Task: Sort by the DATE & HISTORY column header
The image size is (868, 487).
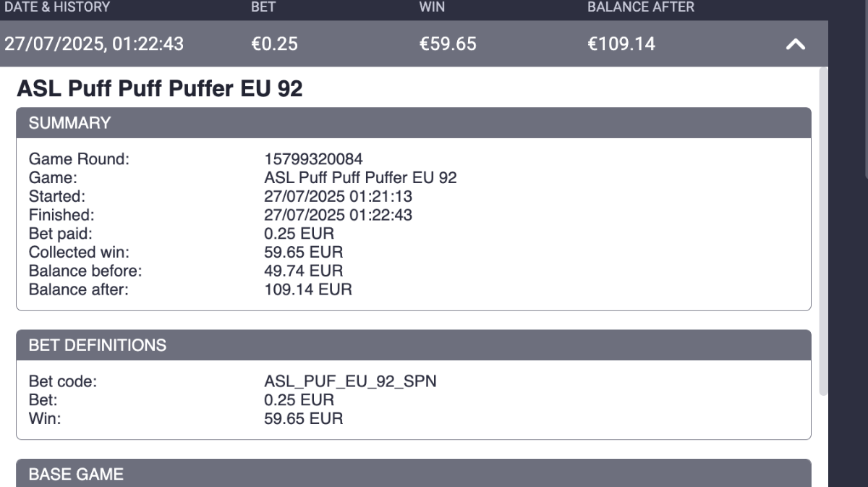Action: 57,8
